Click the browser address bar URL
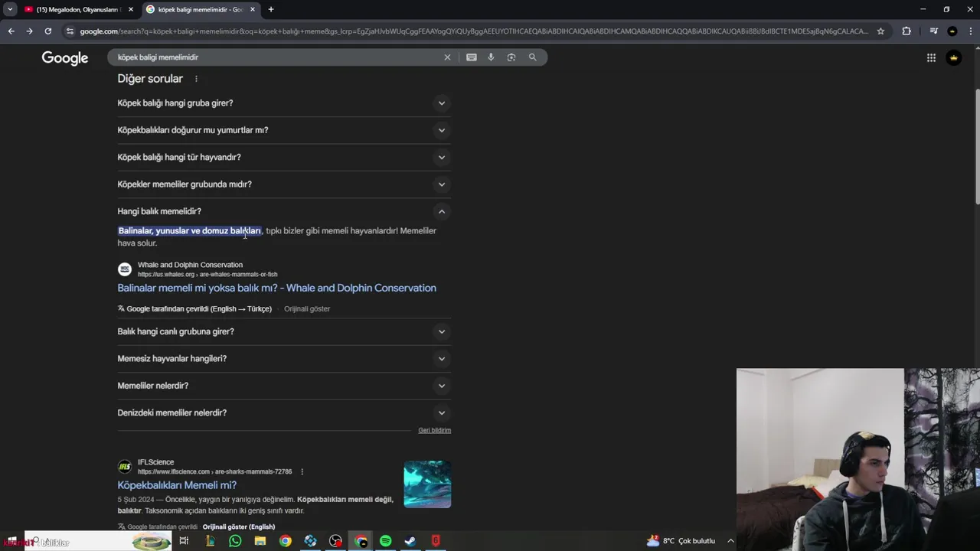Image resolution: width=980 pixels, height=551 pixels. 473,31
